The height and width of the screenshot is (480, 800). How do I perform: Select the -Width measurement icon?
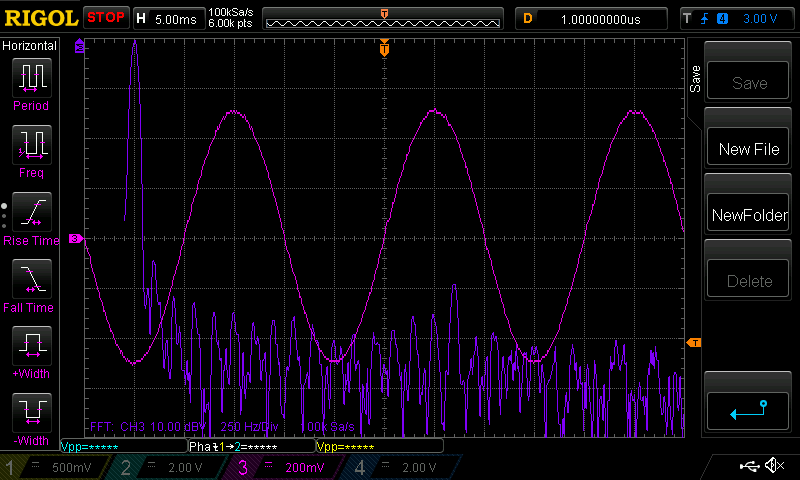[x=31, y=416]
